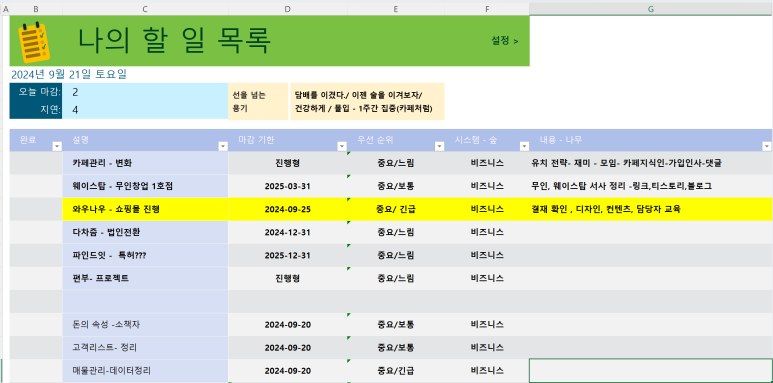Screen dimensions: 773x383
Task: Select column D header
Action: click(x=287, y=9)
